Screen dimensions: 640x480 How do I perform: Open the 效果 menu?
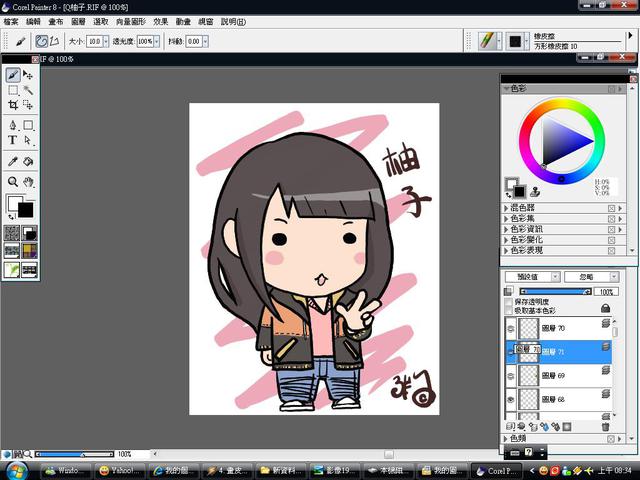(x=160, y=20)
